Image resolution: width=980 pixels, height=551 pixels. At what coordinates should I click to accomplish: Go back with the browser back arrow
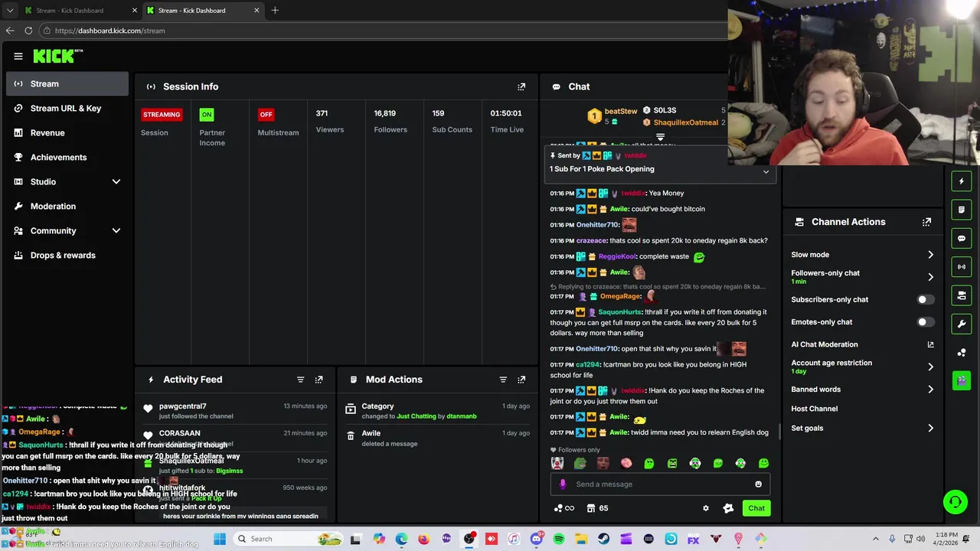tap(9, 31)
